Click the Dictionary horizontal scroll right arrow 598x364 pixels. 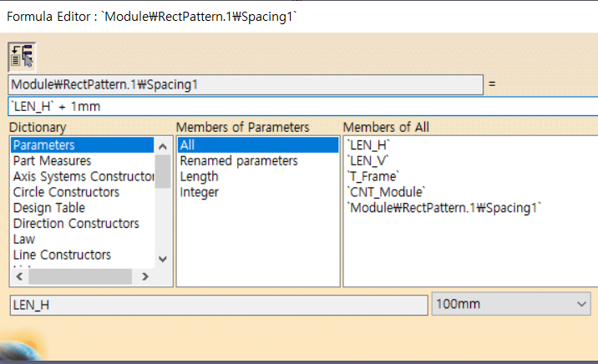[x=144, y=276]
